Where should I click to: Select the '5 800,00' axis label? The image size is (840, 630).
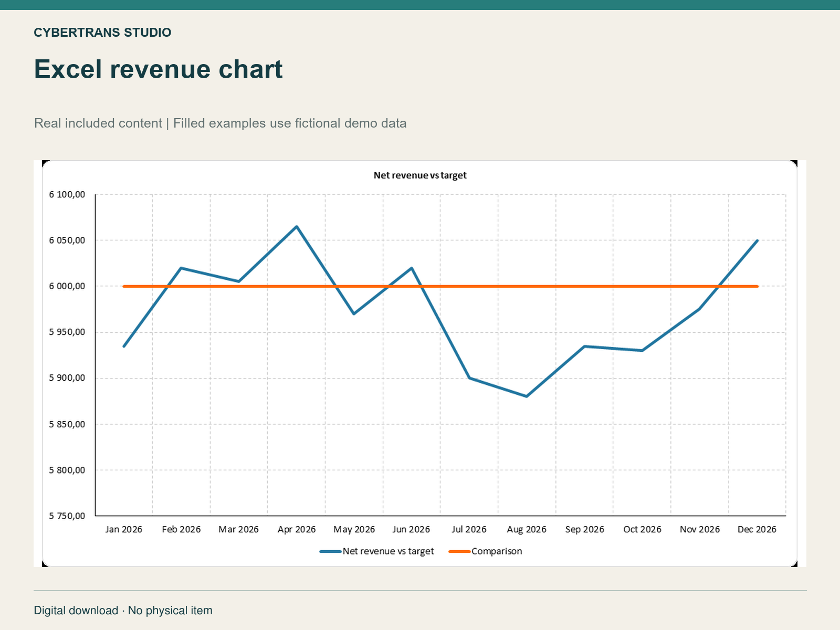[x=67, y=470]
